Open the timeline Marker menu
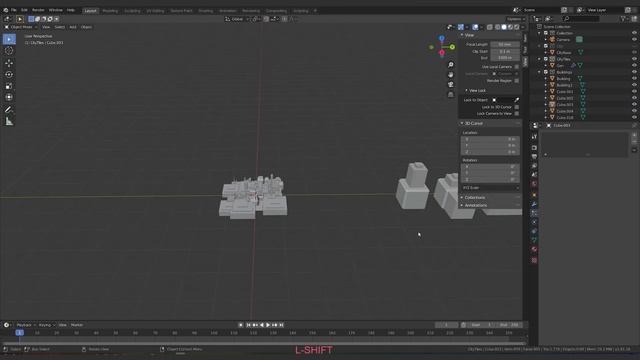Image resolution: width=640 pixels, height=360 pixels. click(x=77, y=325)
